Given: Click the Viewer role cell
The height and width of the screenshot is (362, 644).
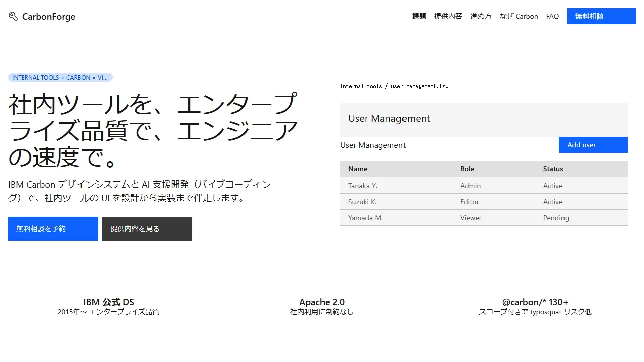Looking at the screenshot, I should click(x=471, y=218).
